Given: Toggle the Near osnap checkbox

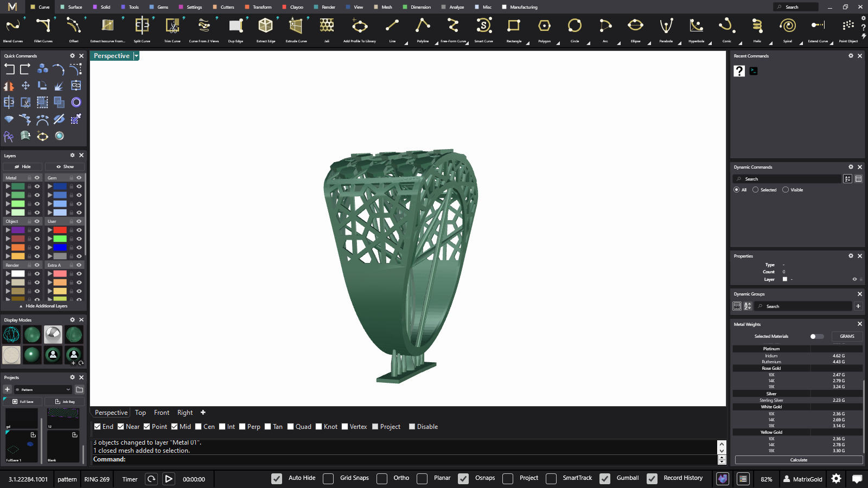Looking at the screenshot, I should pos(121,427).
